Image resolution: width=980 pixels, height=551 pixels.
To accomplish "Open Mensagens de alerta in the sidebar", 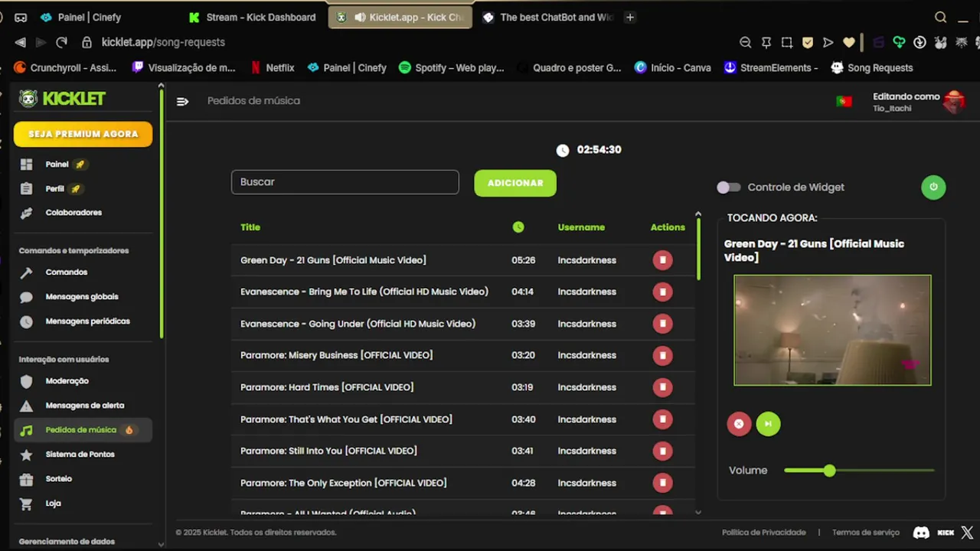I will (84, 406).
